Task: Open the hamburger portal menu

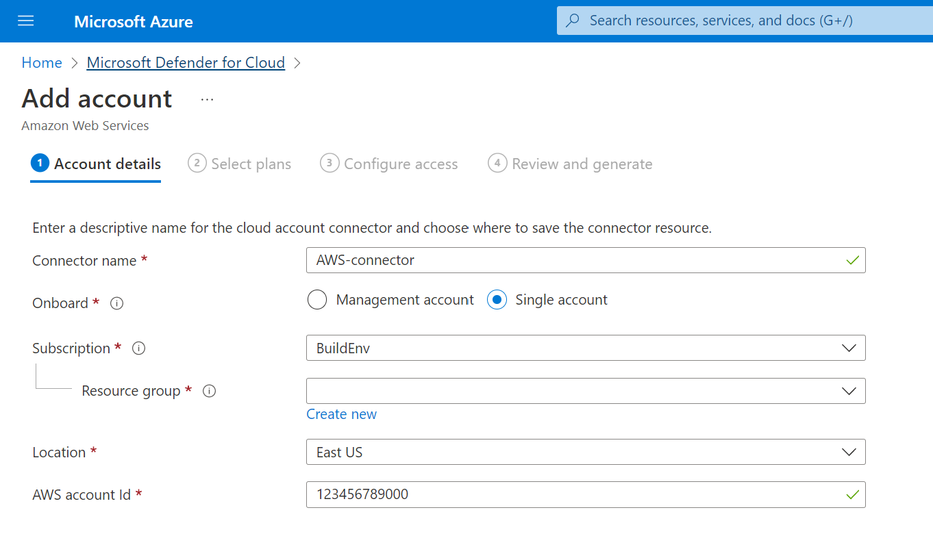Action: pyautogui.click(x=26, y=21)
